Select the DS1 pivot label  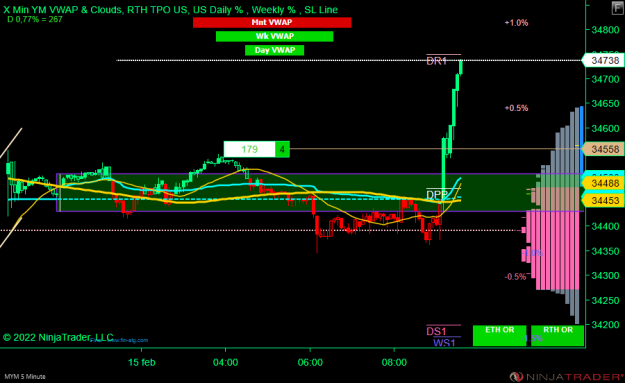tap(436, 331)
